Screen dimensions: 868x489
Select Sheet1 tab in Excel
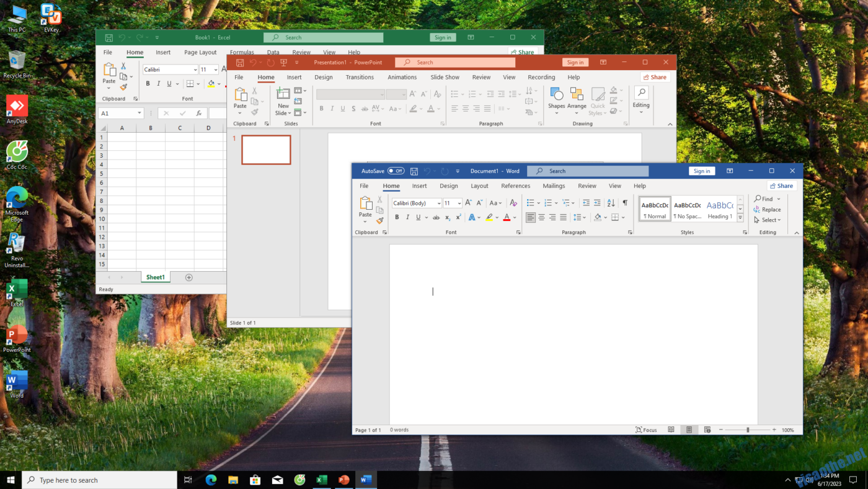(155, 277)
